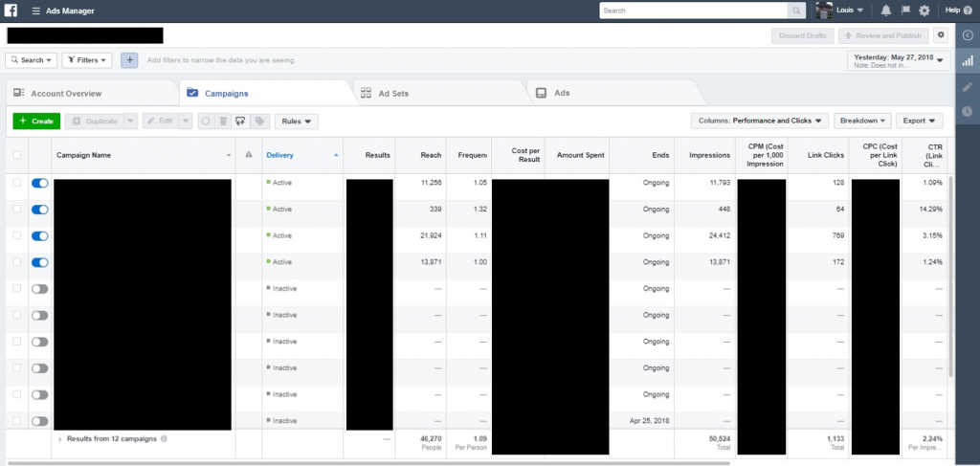Click the Discard Drafts button
Image resolution: width=980 pixels, height=466 pixels.
[803, 35]
